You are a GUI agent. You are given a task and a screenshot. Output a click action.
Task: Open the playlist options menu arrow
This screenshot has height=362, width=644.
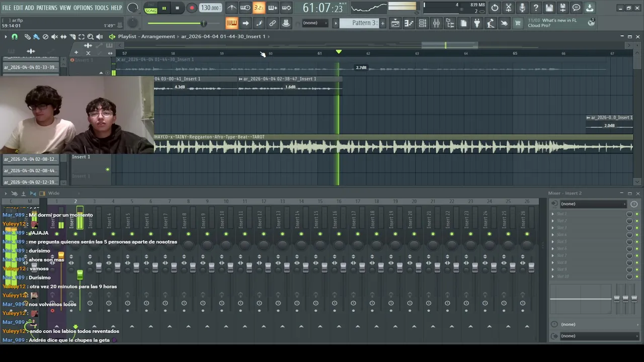[x=6, y=37]
